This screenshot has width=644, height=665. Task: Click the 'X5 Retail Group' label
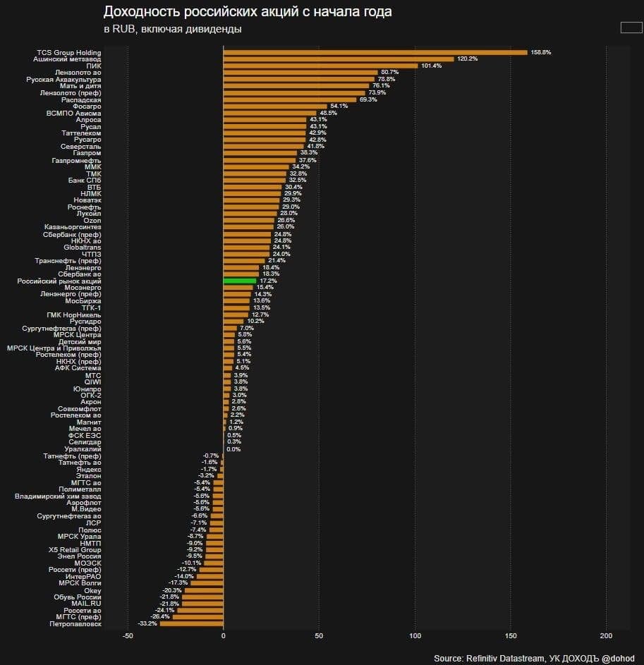pos(75,550)
